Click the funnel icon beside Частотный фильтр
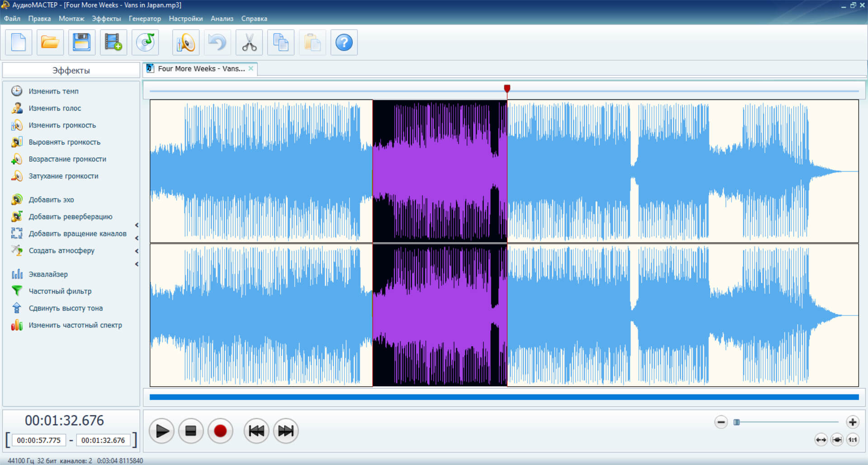The height and width of the screenshot is (465, 868). [x=17, y=291]
